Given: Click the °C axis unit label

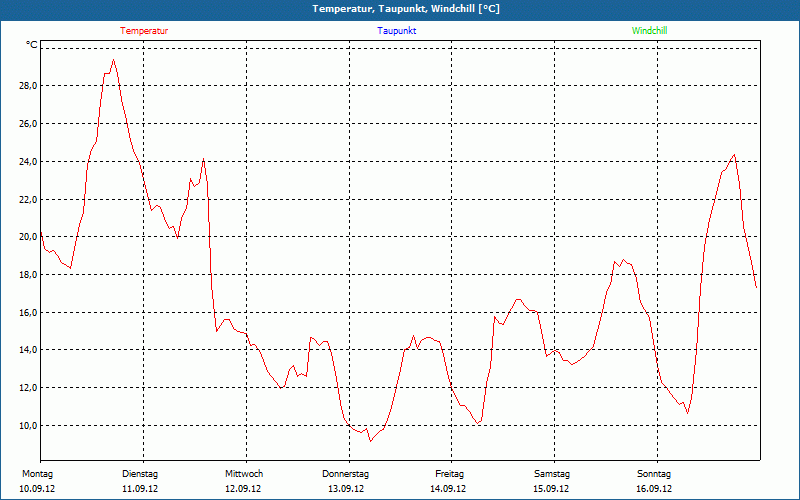Looking at the screenshot, I should pyautogui.click(x=32, y=45).
